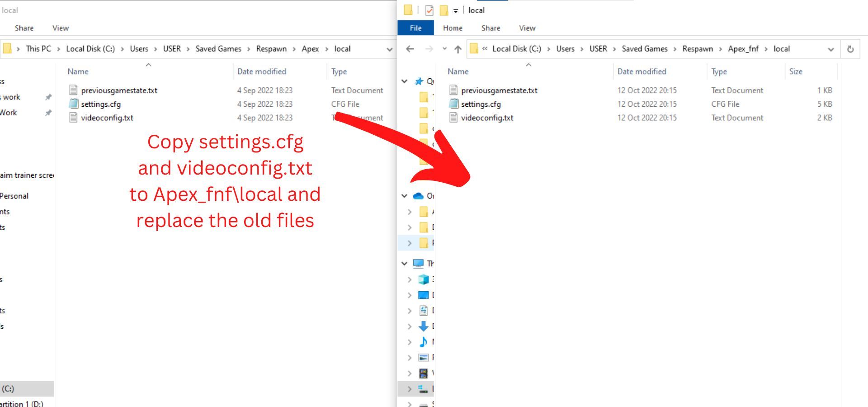Click the folder icon in the Apex_fnf address bar

[x=474, y=48]
